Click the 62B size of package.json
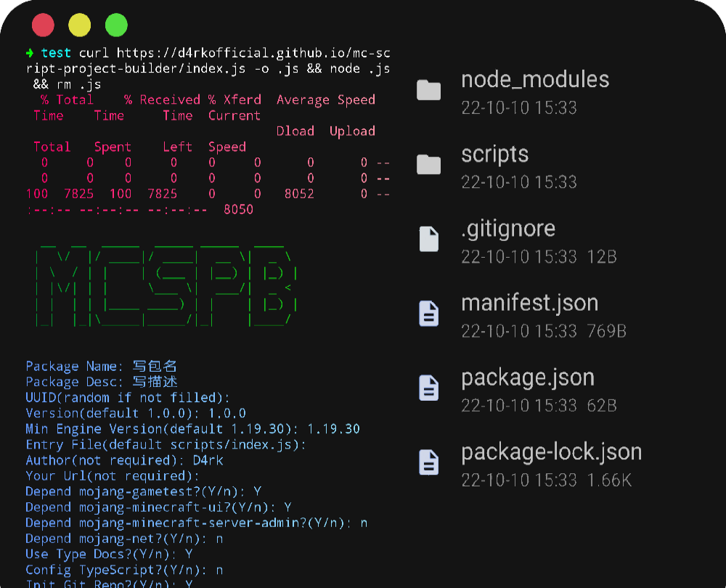The width and height of the screenshot is (726, 588). tap(602, 406)
